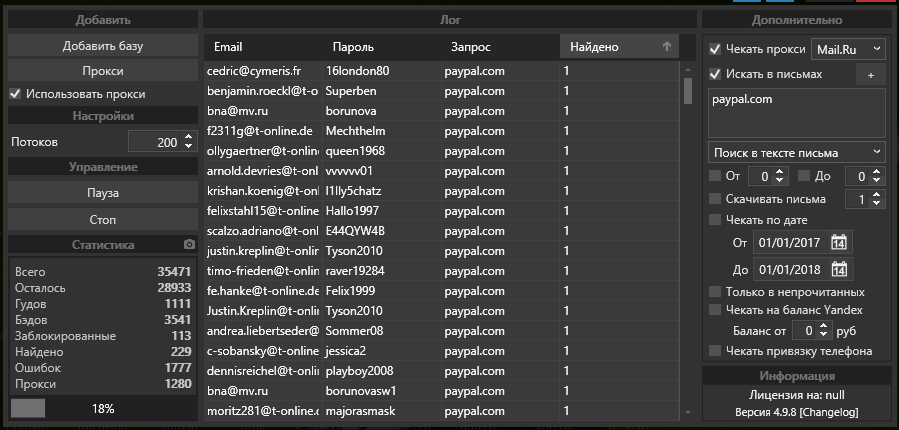This screenshot has height=430, width=899.
Task: Increase the Скачивать письма count stepper
Action: pos(877,196)
